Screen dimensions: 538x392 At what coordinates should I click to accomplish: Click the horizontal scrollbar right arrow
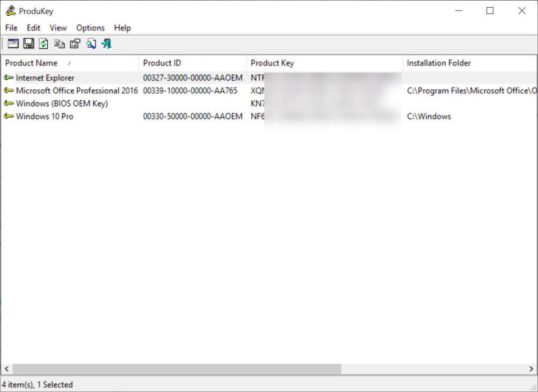click(532, 369)
